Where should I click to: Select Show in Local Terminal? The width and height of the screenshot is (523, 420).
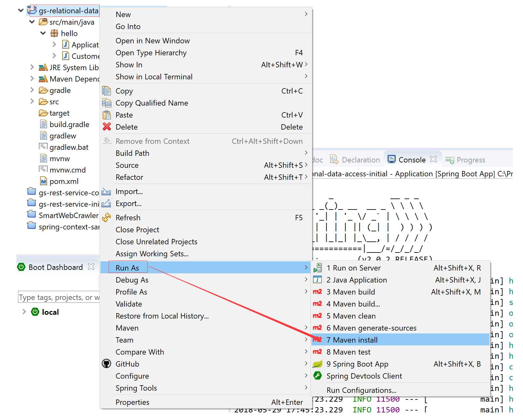click(206, 77)
